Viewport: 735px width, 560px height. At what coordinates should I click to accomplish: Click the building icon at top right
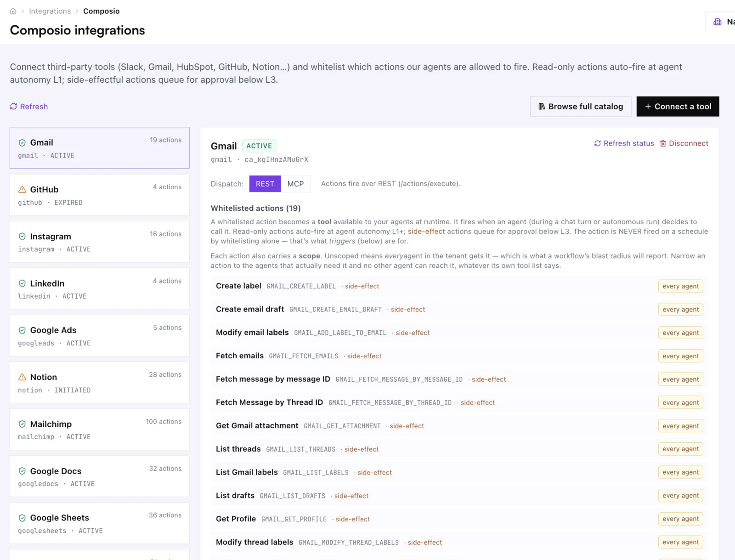(x=718, y=22)
